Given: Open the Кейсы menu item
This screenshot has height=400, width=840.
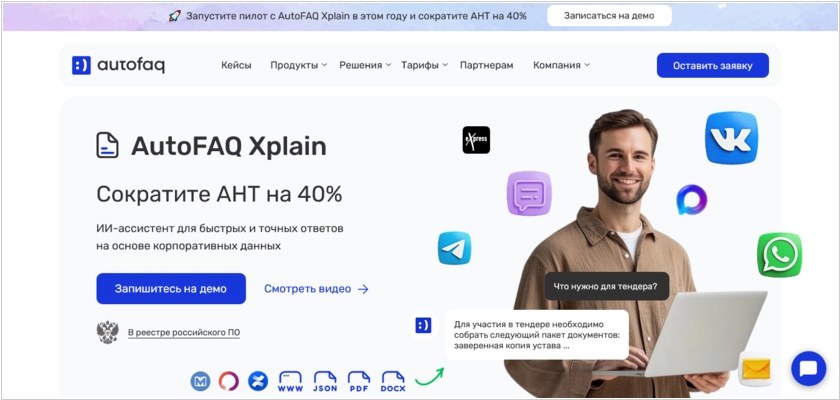Looking at the screenshot, I should tap(236, 65).
